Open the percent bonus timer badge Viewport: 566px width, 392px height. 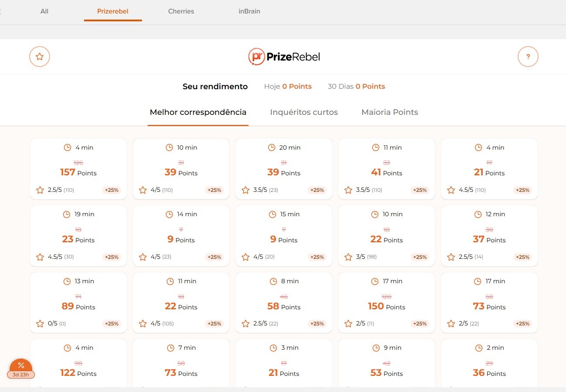[x=21, y=369]
